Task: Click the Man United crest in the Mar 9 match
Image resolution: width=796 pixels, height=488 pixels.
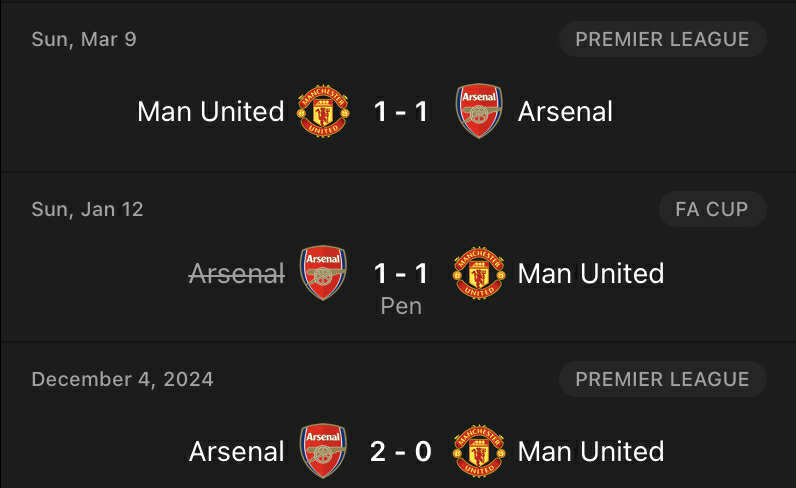Action: click(323, 111)
